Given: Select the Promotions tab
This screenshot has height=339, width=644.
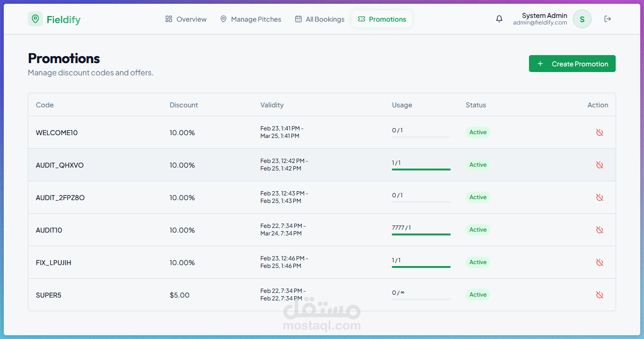Looking at the screenshot, I should click(382, 19).
